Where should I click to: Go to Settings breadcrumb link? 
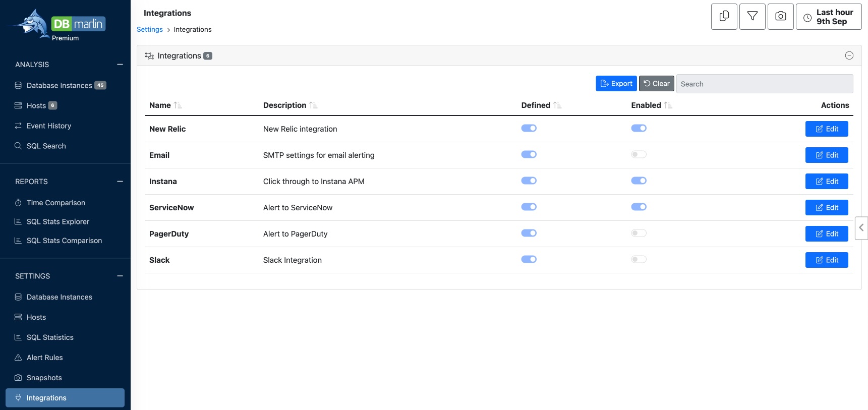[150, 29]
